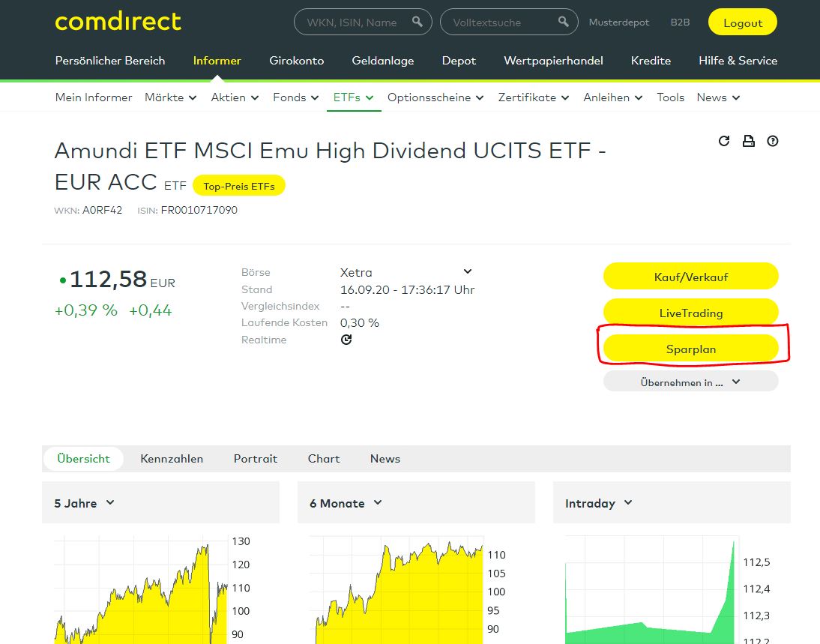Click the print icon
820x644 pixels.
(748, 141)
